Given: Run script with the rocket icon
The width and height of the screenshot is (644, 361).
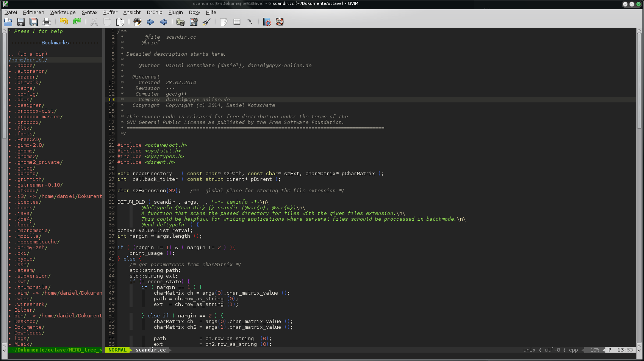Looking at the screenshot, I should 206,22.
